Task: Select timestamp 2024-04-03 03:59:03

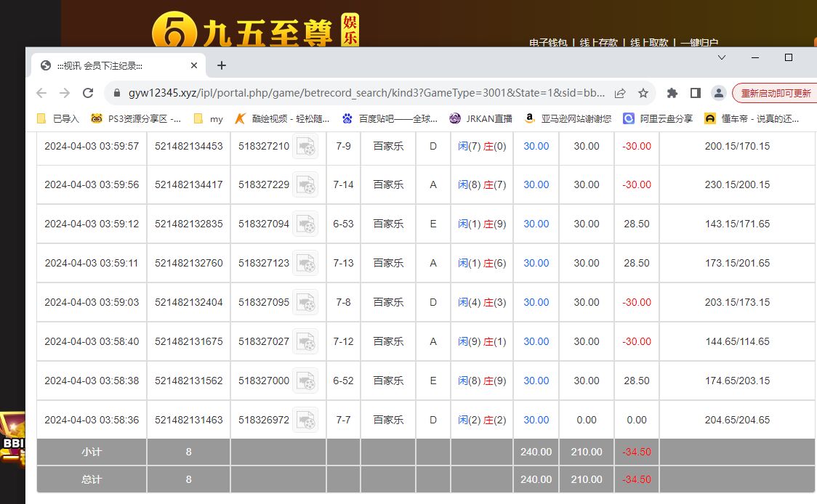Action: [92, 303]
